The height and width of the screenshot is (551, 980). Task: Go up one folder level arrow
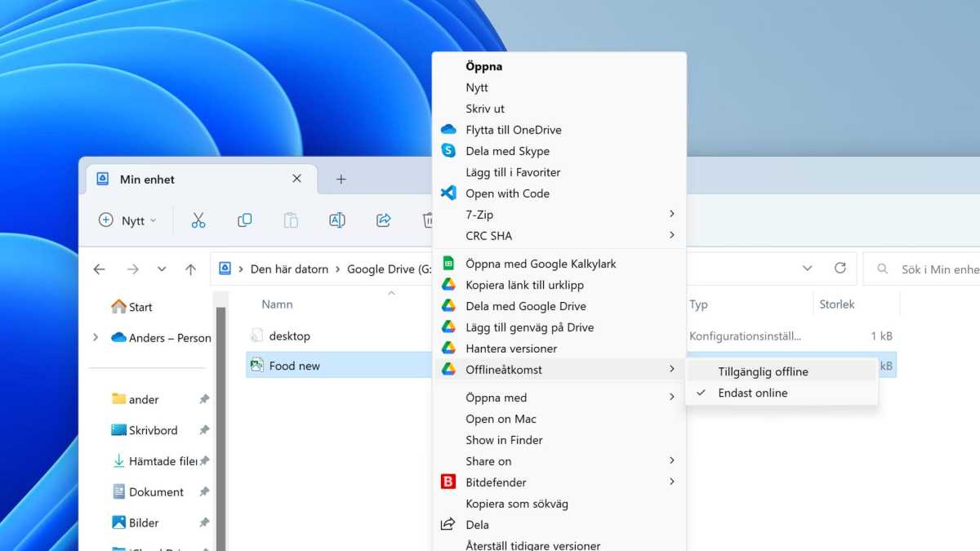pyautogui.click(x=190, y=269)
